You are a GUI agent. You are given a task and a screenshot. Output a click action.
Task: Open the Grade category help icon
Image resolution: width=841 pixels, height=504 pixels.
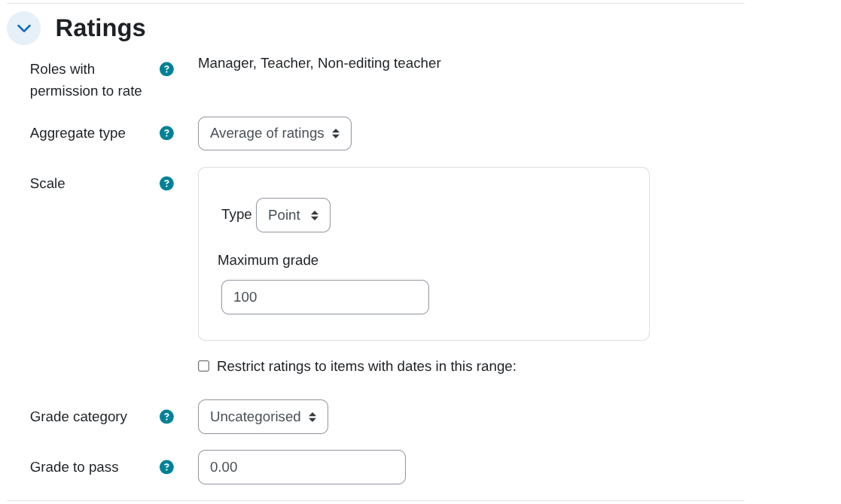166,417
